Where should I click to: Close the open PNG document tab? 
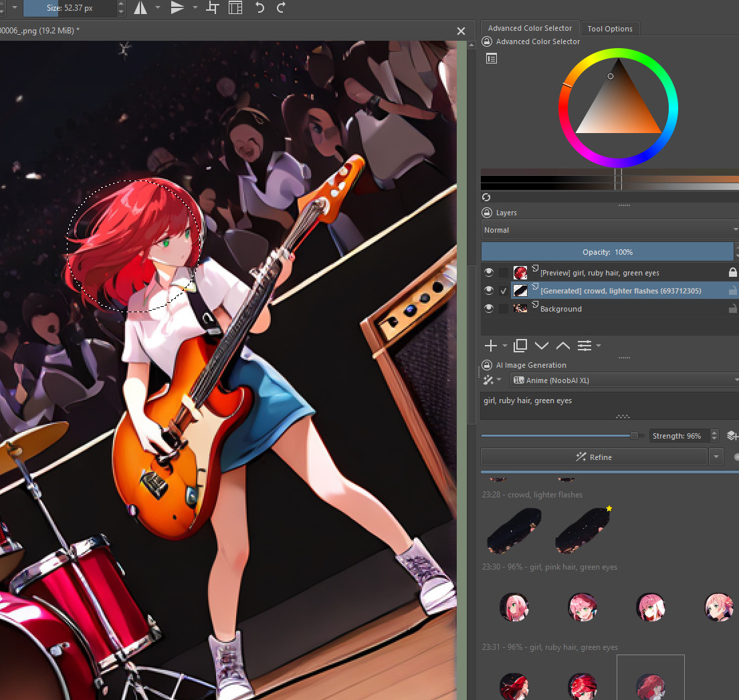461,31
